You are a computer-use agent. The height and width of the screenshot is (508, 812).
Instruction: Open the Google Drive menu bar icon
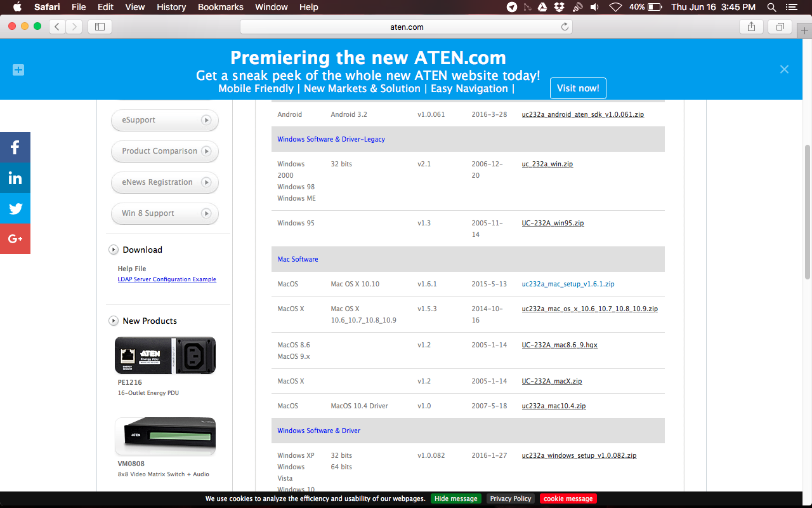click(542, 7)
